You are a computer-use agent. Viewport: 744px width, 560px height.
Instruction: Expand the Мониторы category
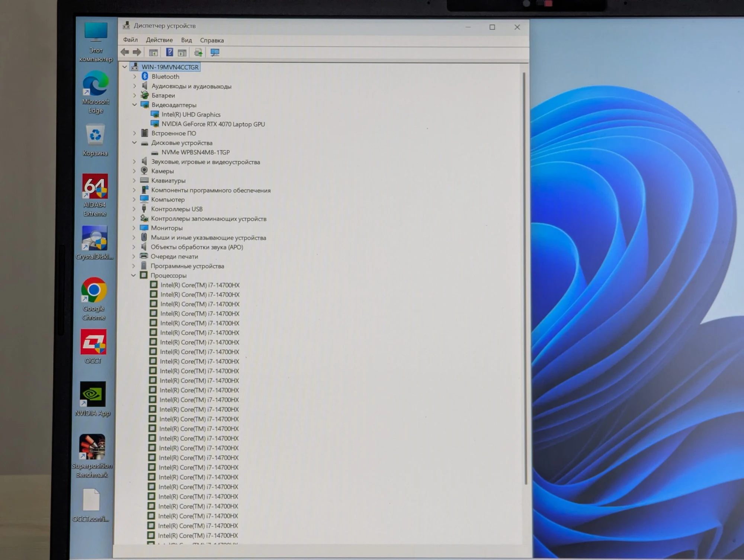pos(134,228)
